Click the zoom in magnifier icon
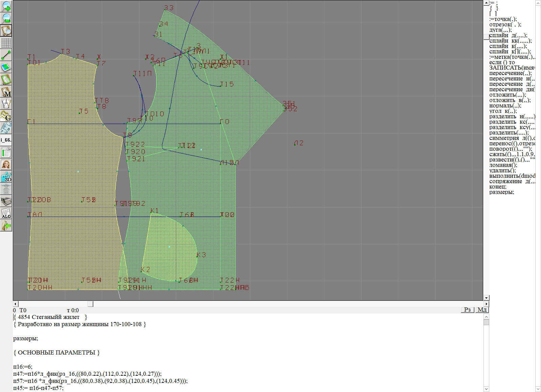The image size is (541, 392). click(6, 6)
